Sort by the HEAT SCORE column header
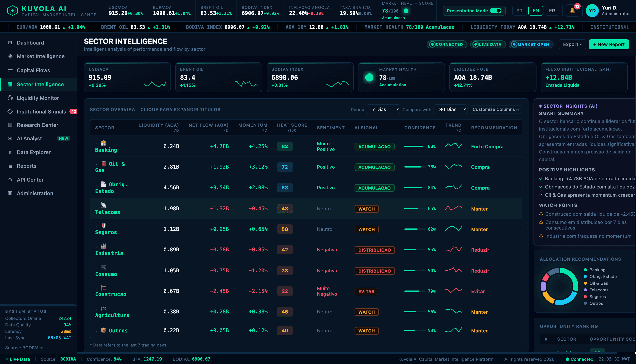This screenshot has height=364, width=636. 292,127
